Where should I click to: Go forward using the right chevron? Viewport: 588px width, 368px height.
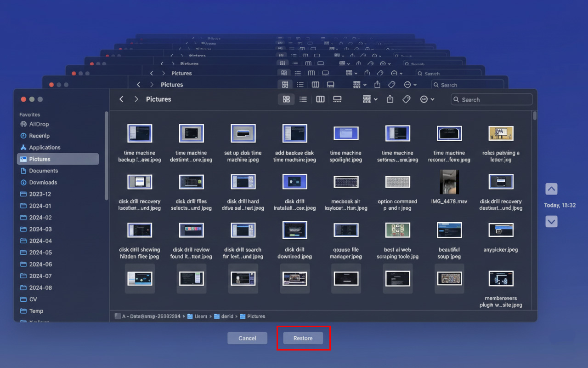pyautogui.click(x=136, y=99)
